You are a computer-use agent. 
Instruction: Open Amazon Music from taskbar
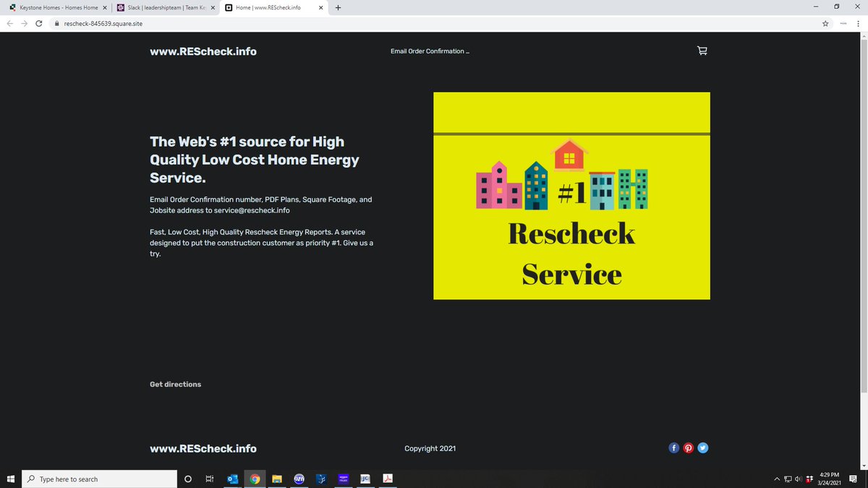click(344, 479)
